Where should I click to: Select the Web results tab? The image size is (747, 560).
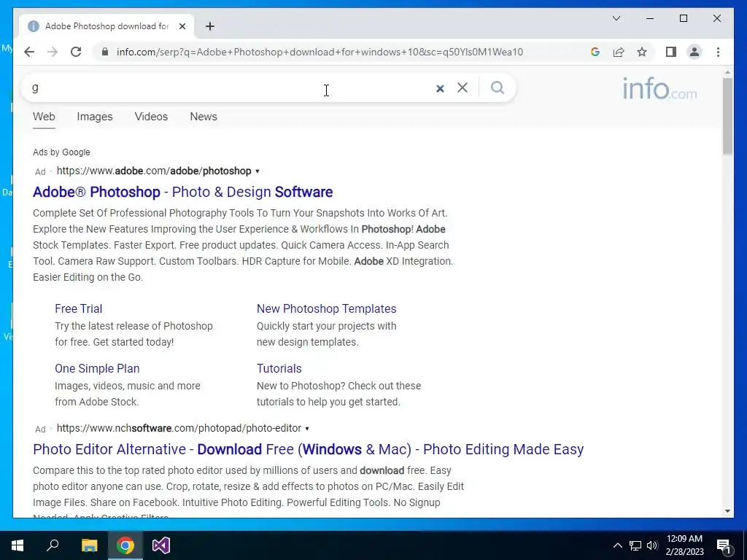[44, 117]
